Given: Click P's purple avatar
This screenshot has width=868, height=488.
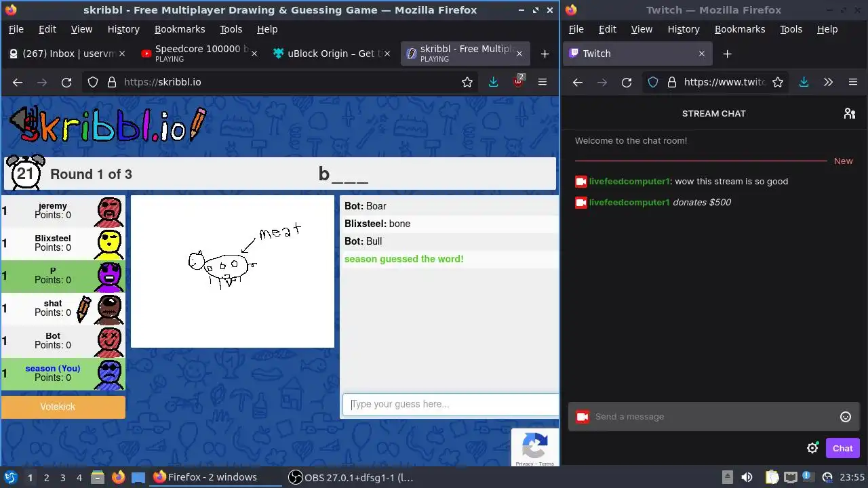Looking at the screenshot, I should coord(108,276).
